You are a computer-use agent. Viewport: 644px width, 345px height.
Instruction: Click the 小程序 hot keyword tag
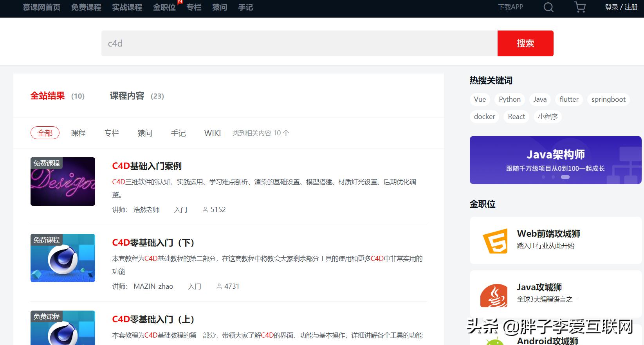pos(548,117)
